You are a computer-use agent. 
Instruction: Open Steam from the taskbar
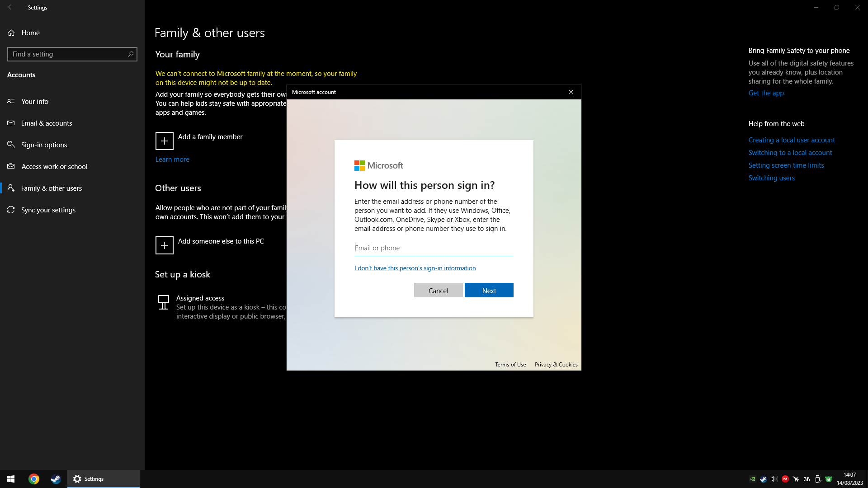56,479
